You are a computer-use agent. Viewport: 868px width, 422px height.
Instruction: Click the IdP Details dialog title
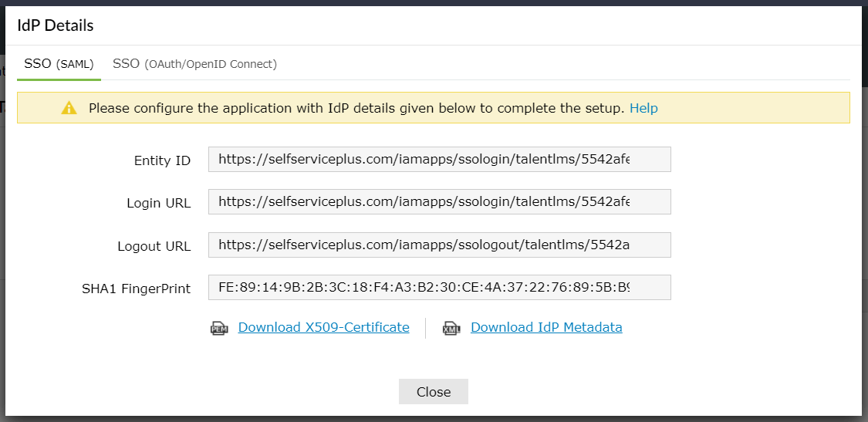click(x=56, y=25)
